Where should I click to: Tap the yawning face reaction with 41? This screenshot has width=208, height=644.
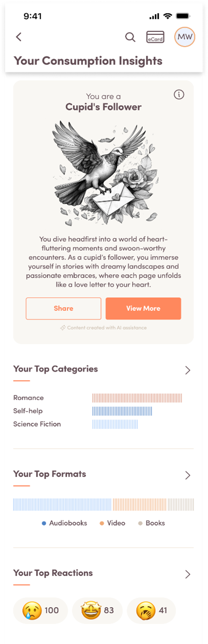click(x=151, y=610)
